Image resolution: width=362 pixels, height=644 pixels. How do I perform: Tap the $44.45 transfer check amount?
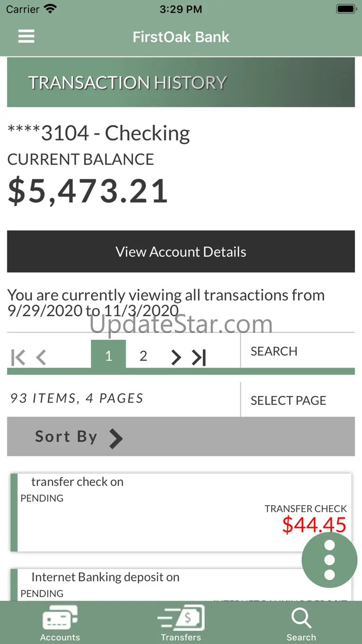point(314,525)
